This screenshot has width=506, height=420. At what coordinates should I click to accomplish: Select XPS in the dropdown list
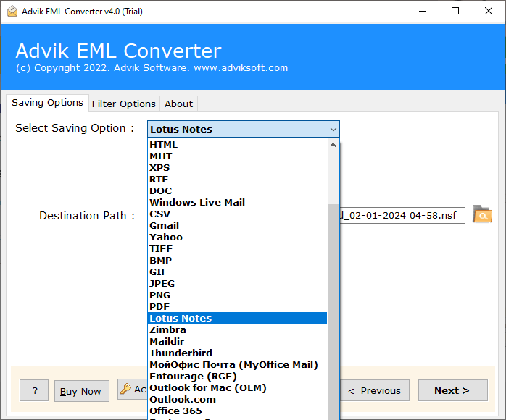237,167
